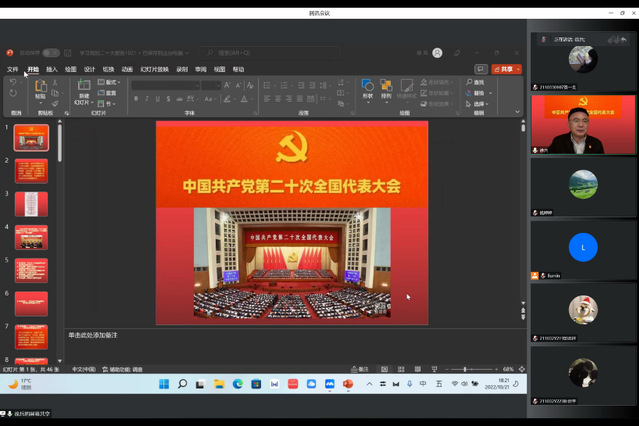The width and height of the screenshot is (639, 426).
Task: Click the Cut scissors icon
Action: click(x=55, y=82)
